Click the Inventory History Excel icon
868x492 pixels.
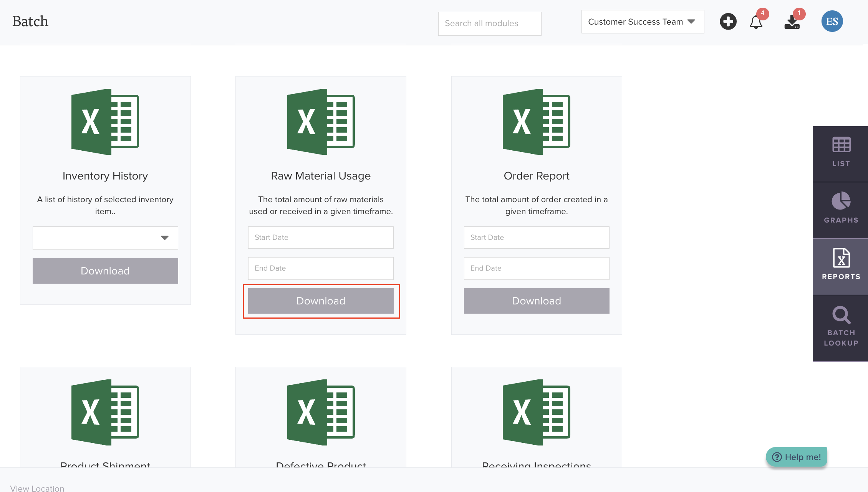105,122
